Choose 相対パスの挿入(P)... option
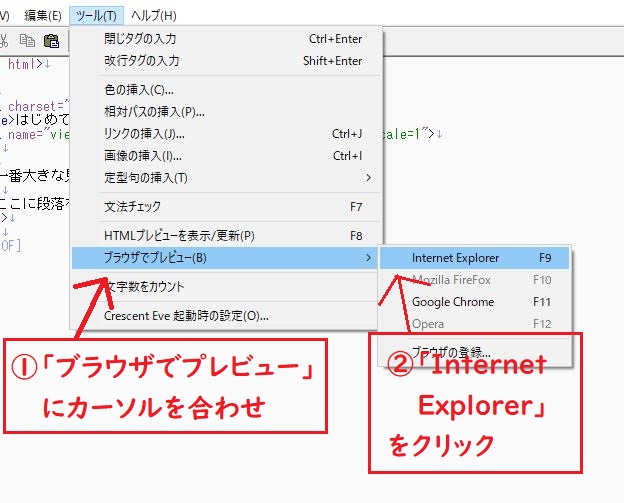Image resolution: width=624 pixels, height=503 pixels. 154,111
